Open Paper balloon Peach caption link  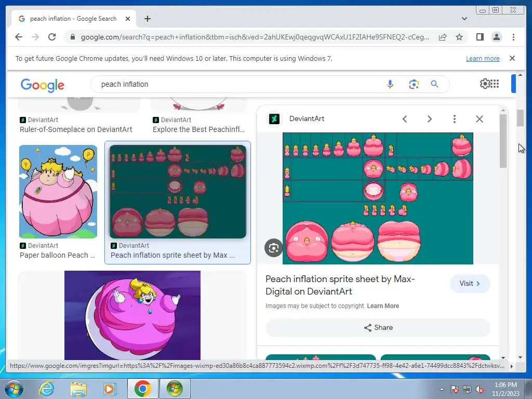(57, 255)
